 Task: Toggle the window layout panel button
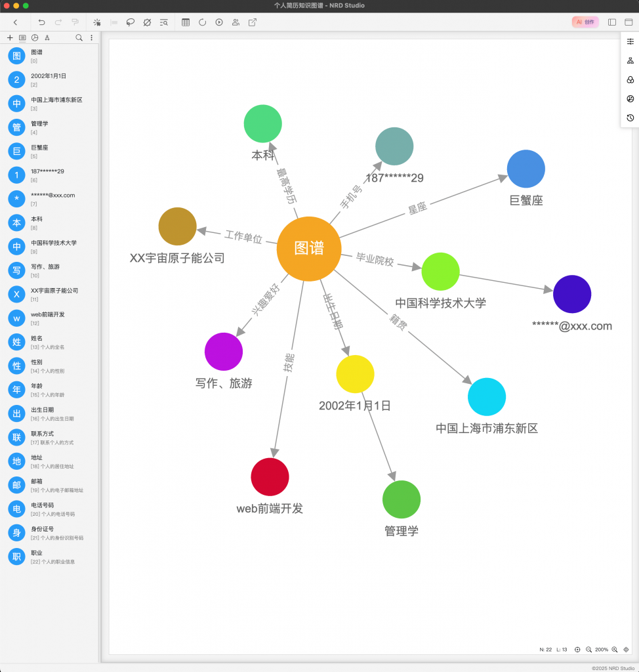tap(629, 22)
